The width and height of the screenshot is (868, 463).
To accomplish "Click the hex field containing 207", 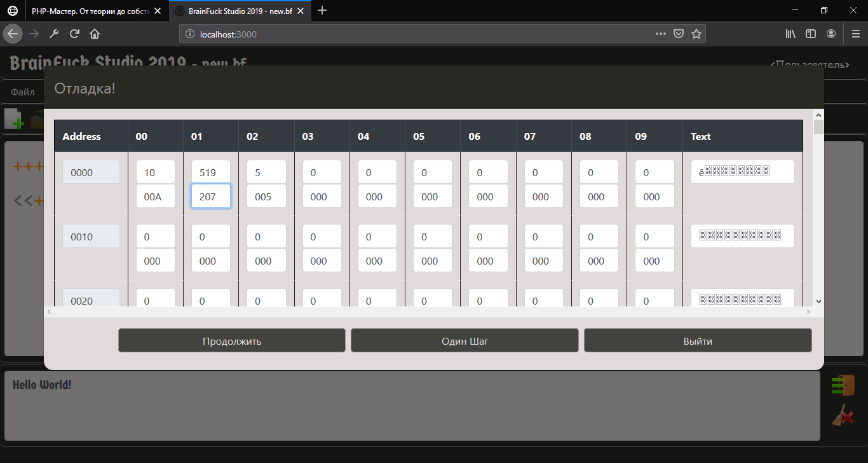I will (211, 197).
